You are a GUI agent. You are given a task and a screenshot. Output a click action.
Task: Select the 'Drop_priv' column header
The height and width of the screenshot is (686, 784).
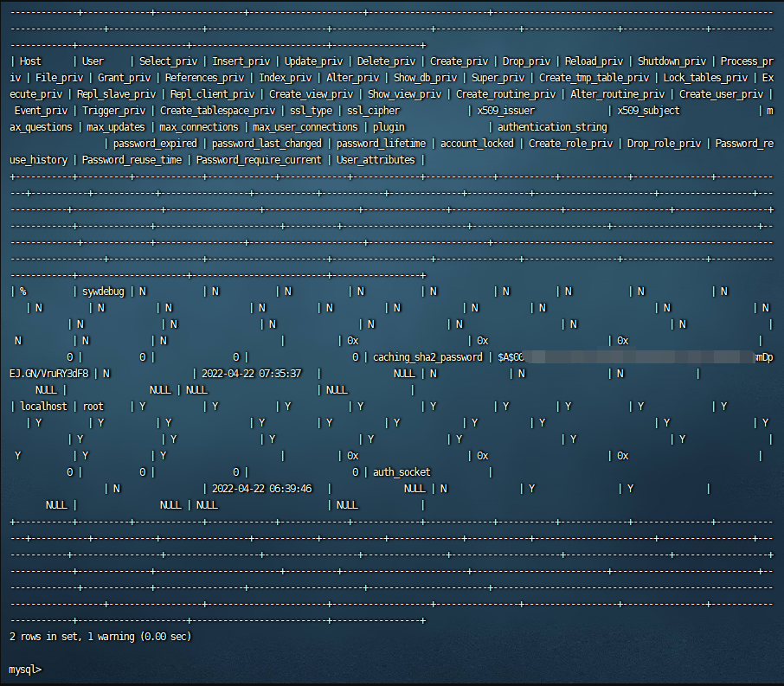[x=526, y=61]
